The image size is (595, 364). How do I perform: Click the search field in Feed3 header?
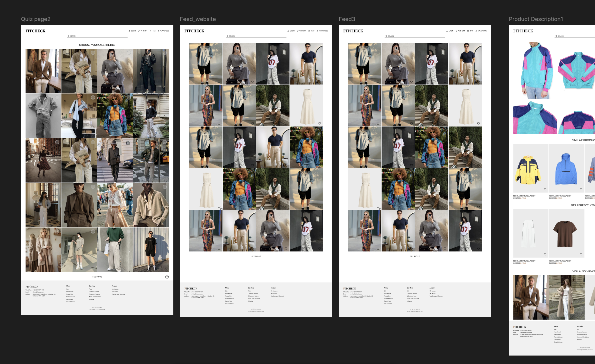[x=415, y=36]
